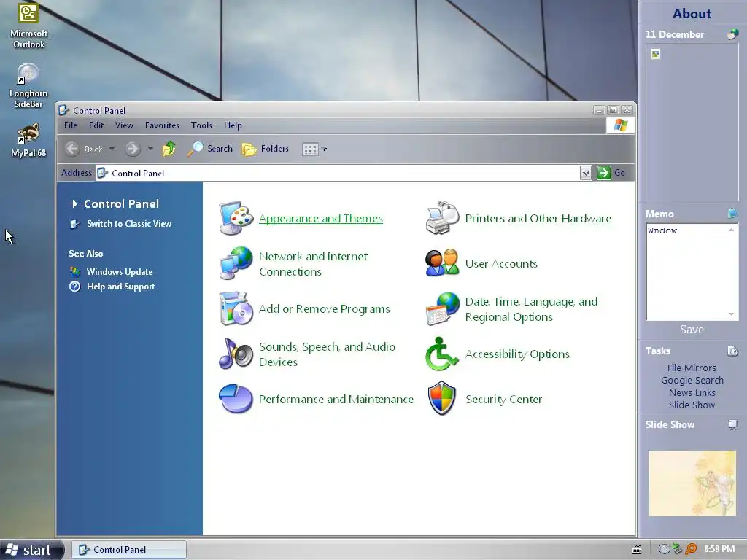This screenshot has width=747, height=560.
Task: Open User Accounts text link
Action: (501, 264)
